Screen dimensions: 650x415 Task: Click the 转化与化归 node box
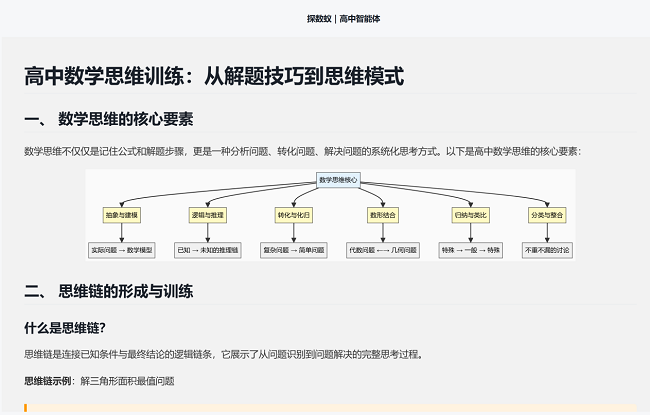(293, 215)
